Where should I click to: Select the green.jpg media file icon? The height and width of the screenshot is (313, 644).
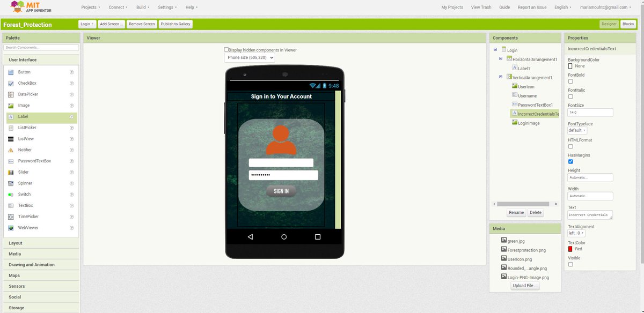[504, 241]
